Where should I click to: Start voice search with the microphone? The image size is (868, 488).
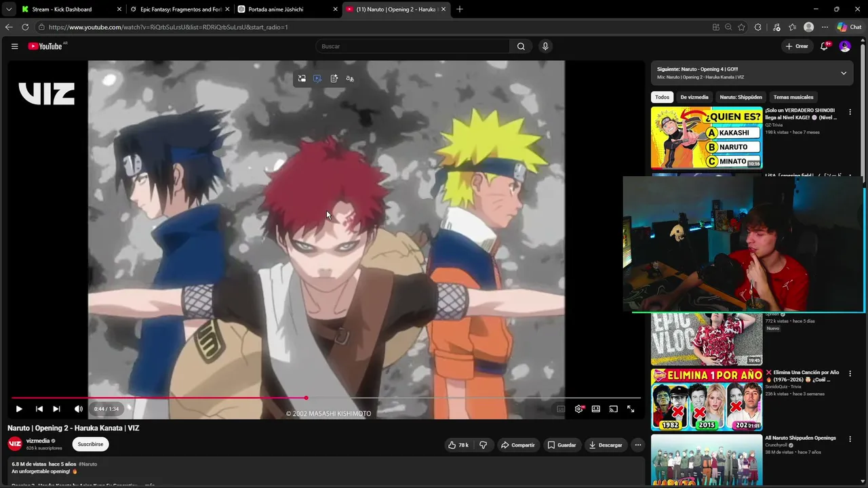(x=545, y=46)
